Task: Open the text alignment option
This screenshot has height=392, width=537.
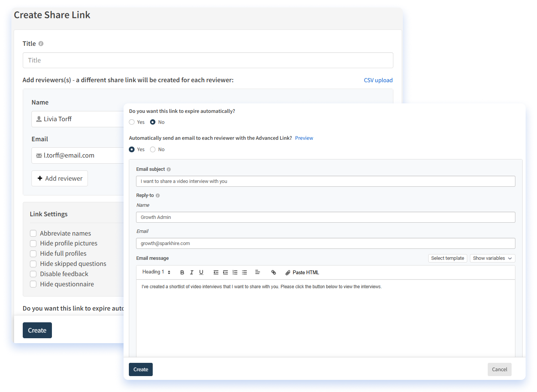Action: (257, 272)
